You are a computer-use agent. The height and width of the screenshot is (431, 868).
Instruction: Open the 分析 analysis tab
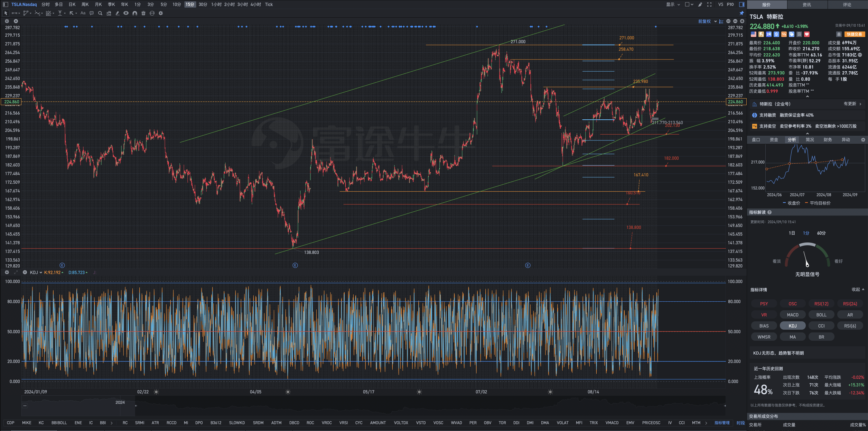(x=792, y=140)
